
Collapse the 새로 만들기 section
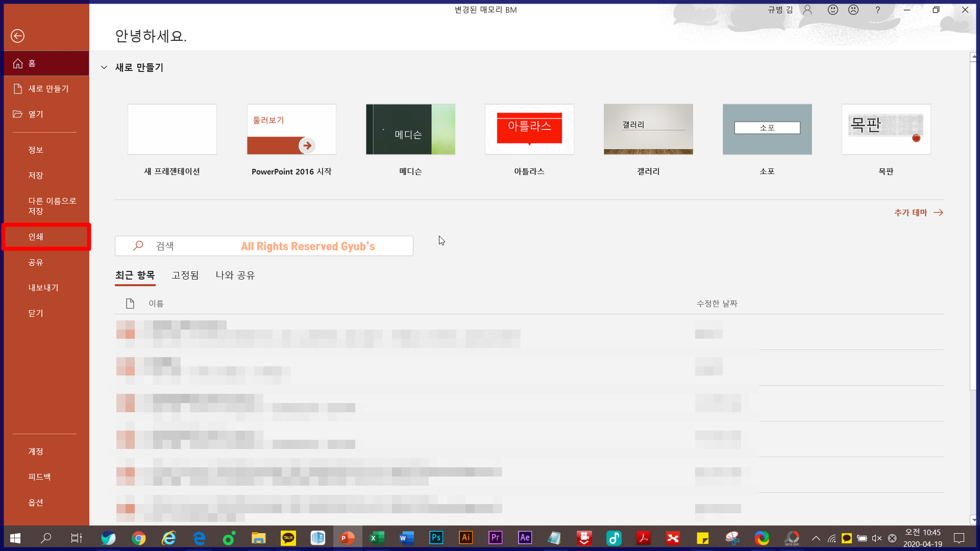coord(104,67)
